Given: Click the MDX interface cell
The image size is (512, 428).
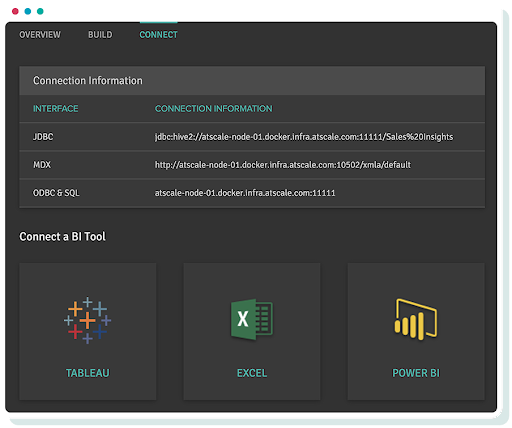Looking at the screenshot, I should [42, 165].
